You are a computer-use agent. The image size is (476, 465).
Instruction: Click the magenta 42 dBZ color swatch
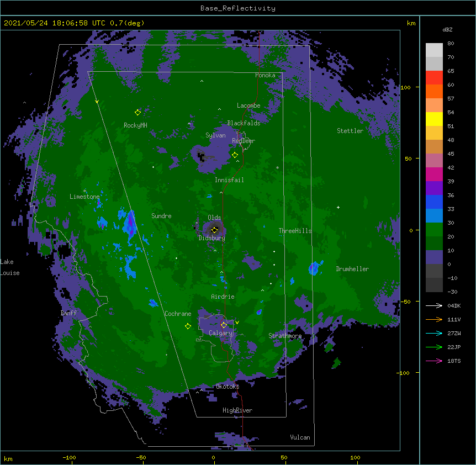pos(434,174)
